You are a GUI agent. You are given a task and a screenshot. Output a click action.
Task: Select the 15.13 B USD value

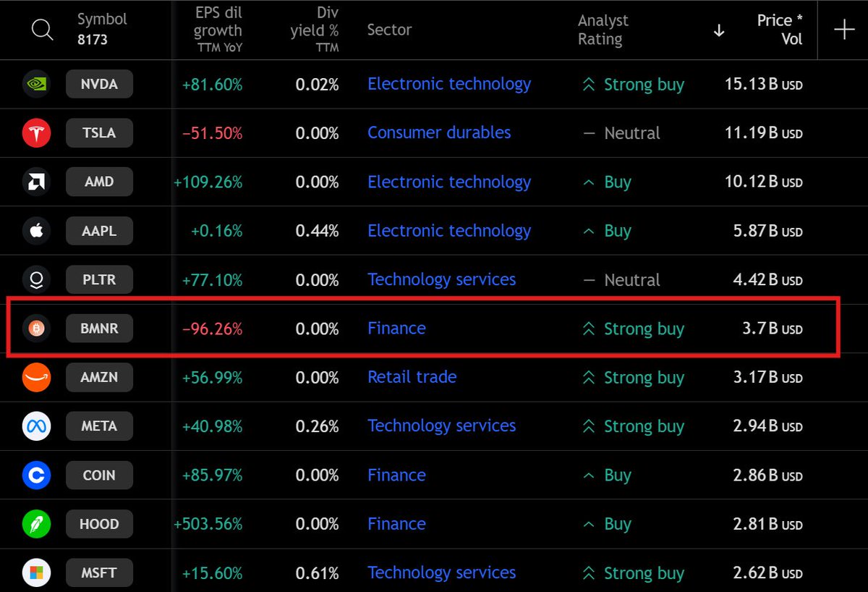click(x=764, y=85)
